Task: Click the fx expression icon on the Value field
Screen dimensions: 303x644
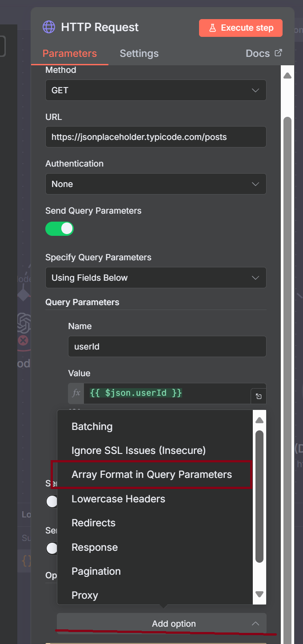Action: pyautogui.click(x=76, y=394)
